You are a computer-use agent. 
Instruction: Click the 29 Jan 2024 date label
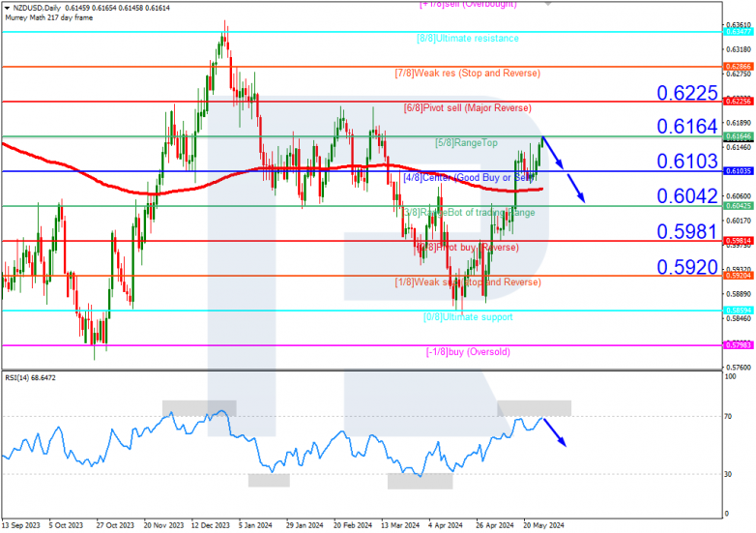coord(305,525)
